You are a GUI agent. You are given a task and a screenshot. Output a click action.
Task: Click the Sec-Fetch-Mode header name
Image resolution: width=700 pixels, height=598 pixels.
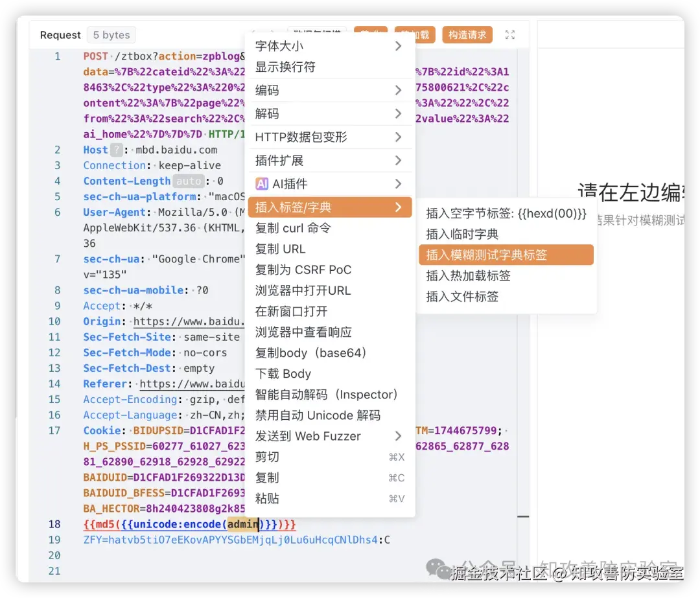[127, 352]
